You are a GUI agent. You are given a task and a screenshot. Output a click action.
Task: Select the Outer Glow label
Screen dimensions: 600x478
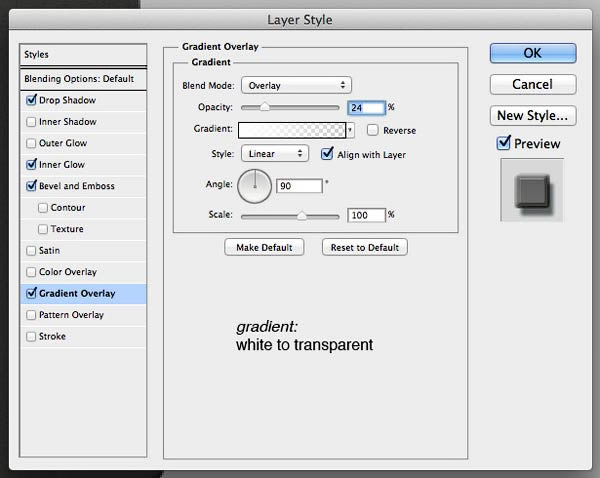tap(63, 143)
